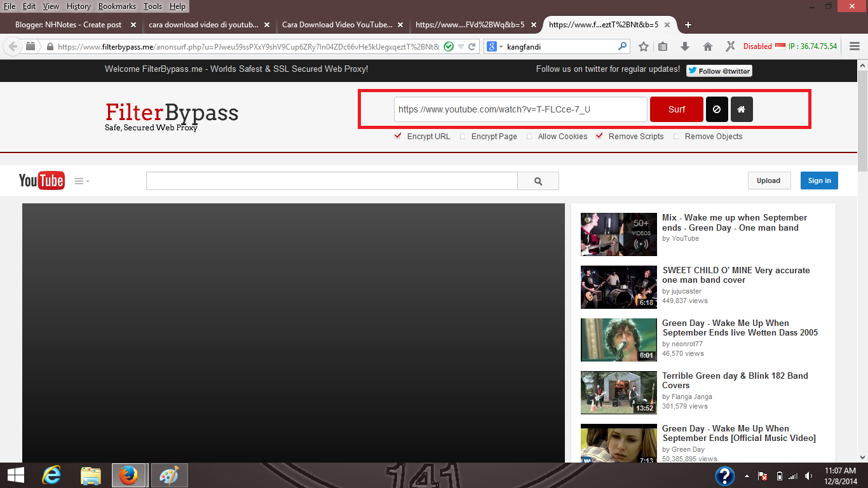The width and height of the screenshot is (868, 488).
Task: Open the 'Mix - Wake me up' thumbnail
Action: click(x=619, y=234)
